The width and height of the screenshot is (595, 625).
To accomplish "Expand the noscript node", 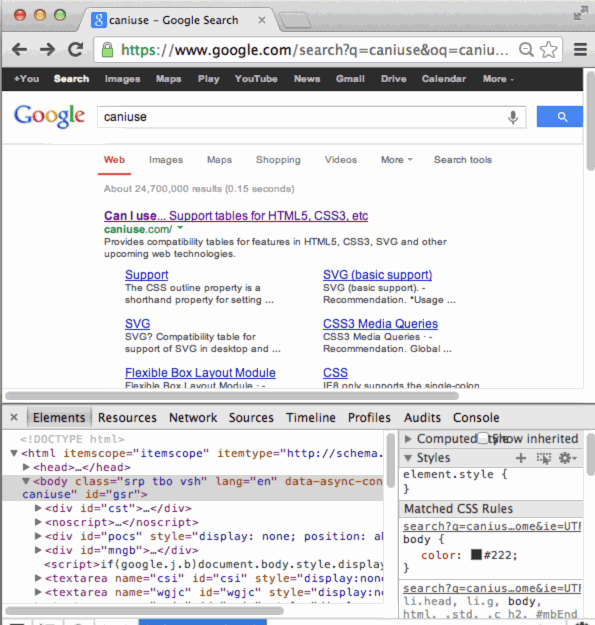I will pos(38,522).
